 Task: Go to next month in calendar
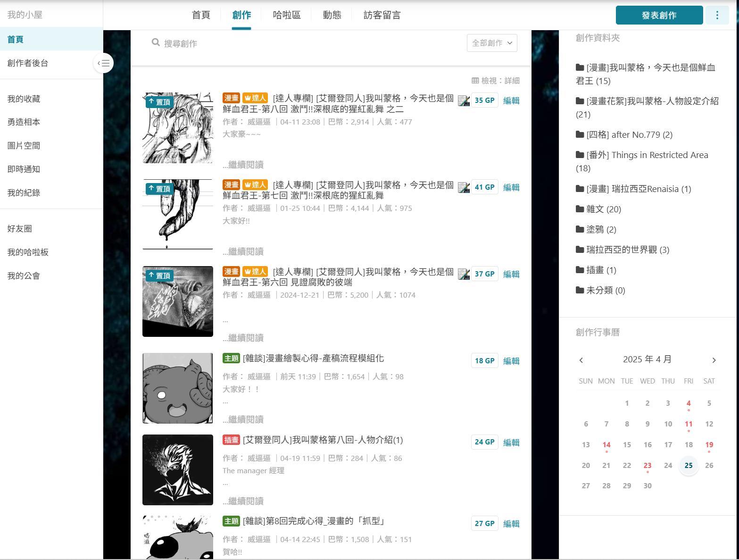(x=714, y=360)
